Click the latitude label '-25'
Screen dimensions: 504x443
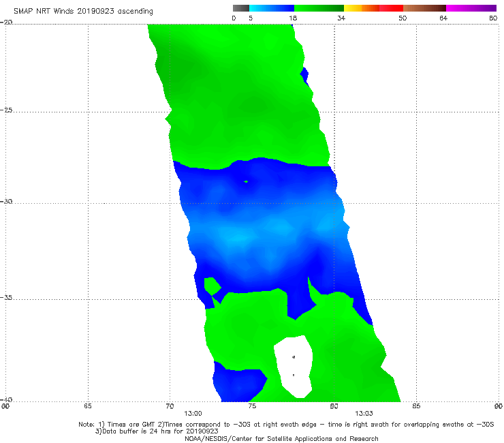(6, 110)
